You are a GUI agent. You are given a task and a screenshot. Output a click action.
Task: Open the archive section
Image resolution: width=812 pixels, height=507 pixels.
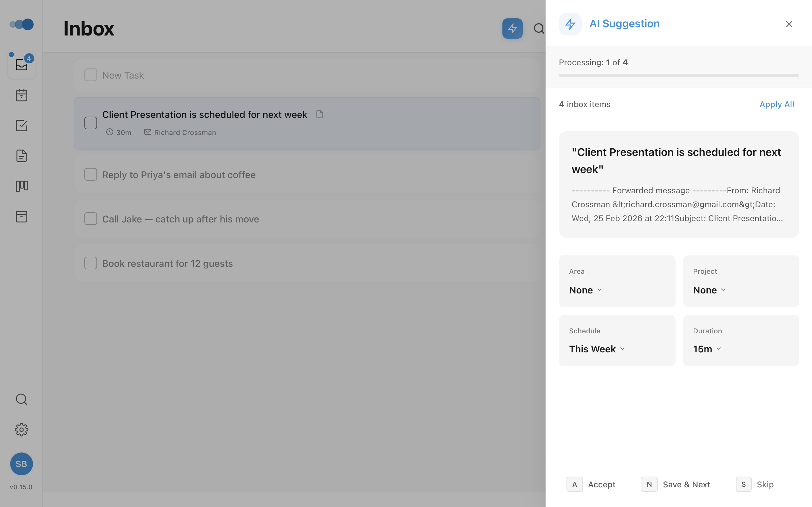pyautogui.click(x=21, y=216)
